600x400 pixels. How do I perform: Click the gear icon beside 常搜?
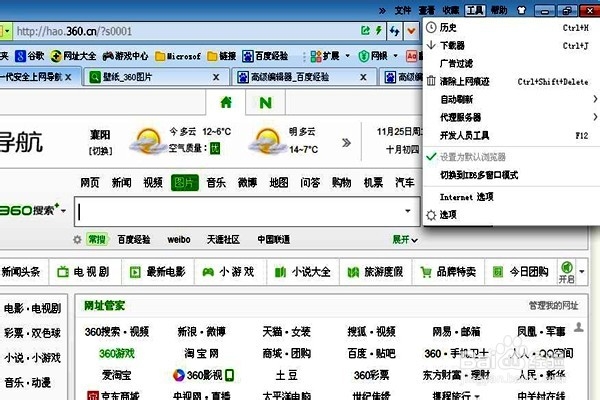point(77,240)
